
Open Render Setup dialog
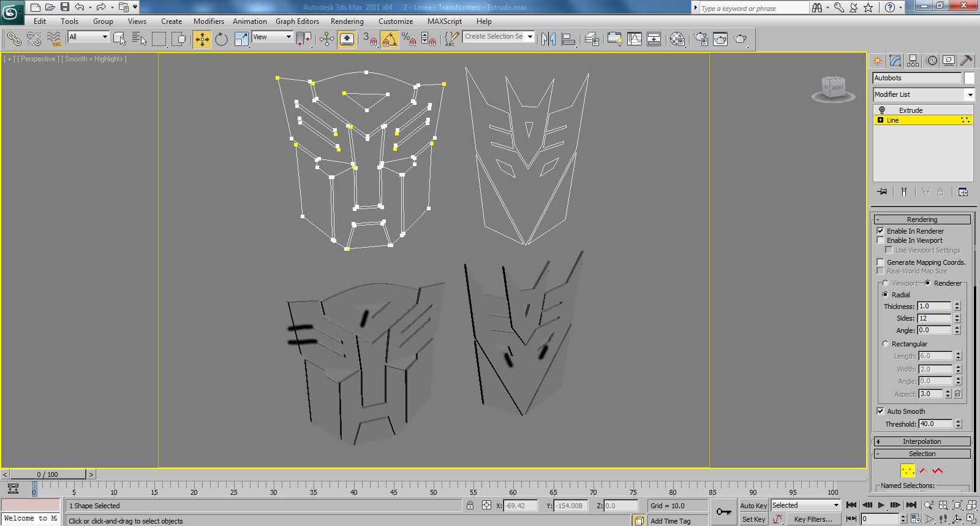click(701, 39)
